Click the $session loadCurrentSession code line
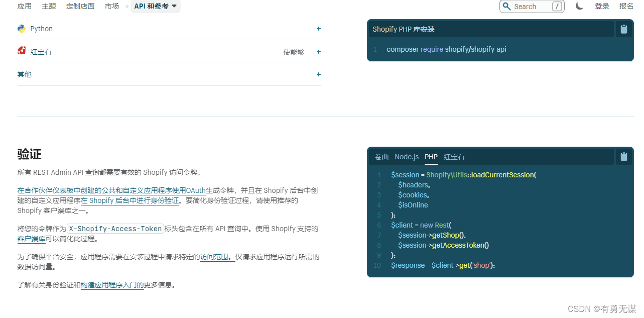The image size is (644, 318). (464, 175)
